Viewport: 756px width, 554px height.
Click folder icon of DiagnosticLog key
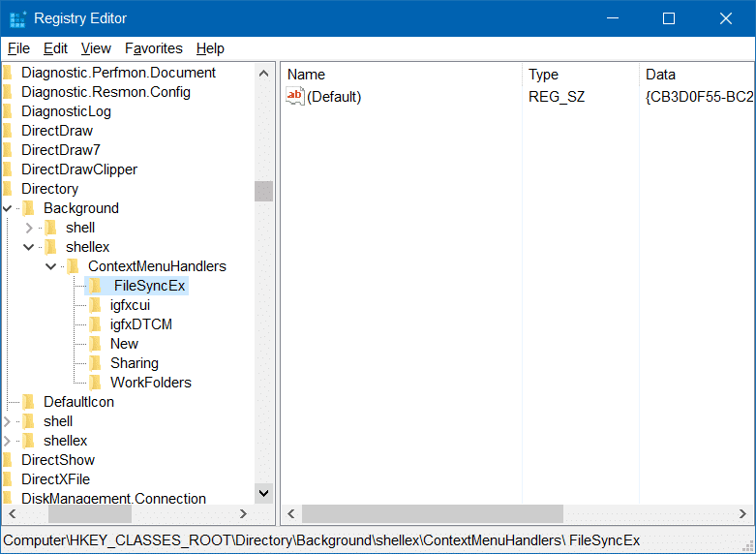[7, 111]
